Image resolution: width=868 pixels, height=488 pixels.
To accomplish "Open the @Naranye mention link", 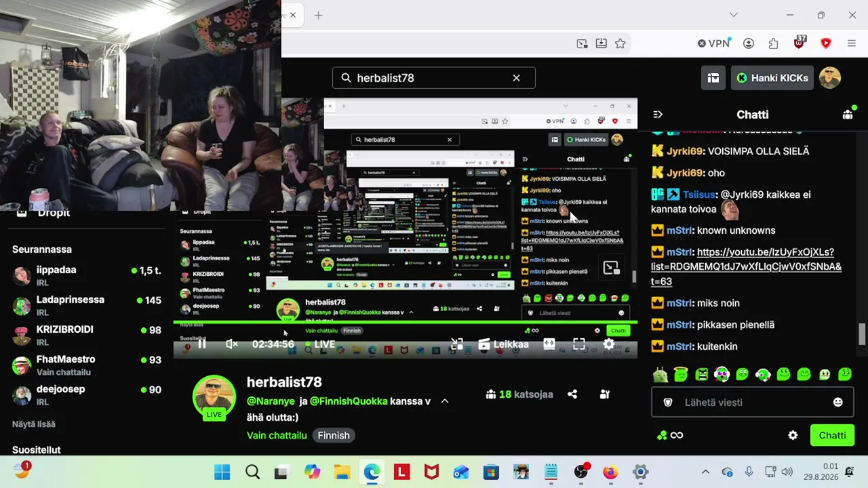I will [x=271, y=401].
